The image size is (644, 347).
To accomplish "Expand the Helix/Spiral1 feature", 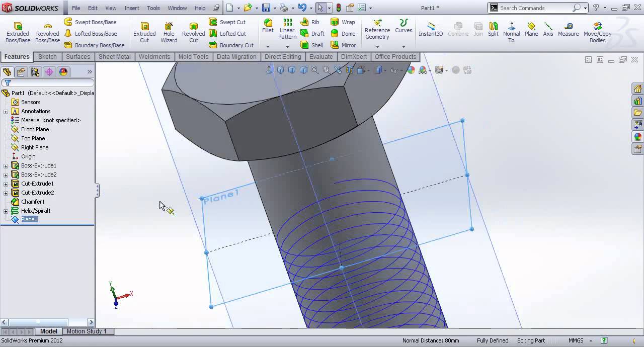I will pos(6,211).
